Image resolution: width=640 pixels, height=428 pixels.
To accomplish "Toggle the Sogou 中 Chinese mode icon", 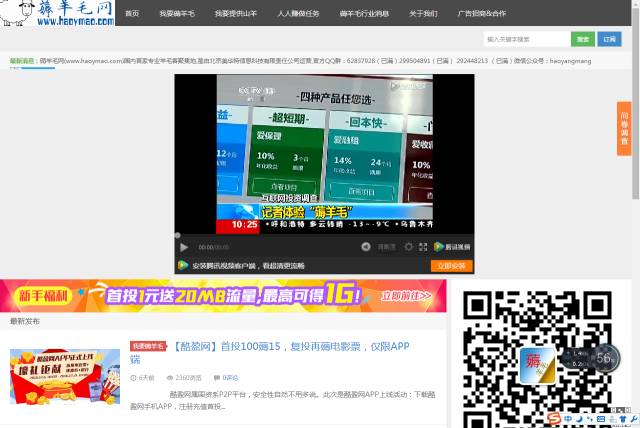I will 568,419.
